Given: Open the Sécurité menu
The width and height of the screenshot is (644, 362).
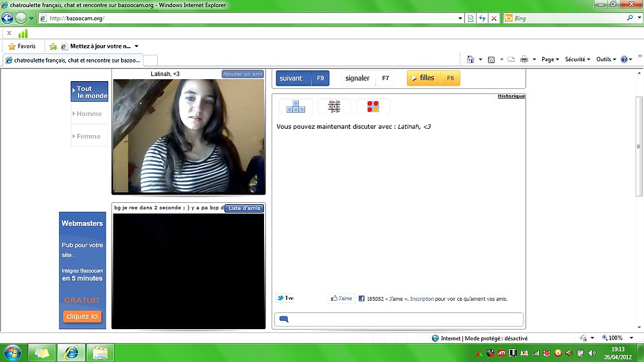Looking at the screenshot, I should tap(578, 59).
